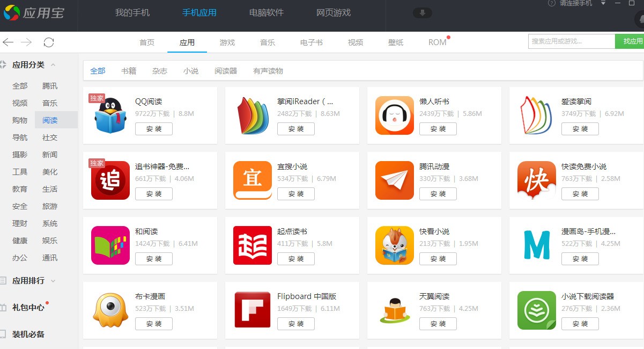This screenshot has height=349, width=644.
Task: Click the 请连接手机 connect phone link
Action: [x=576, y=3]
